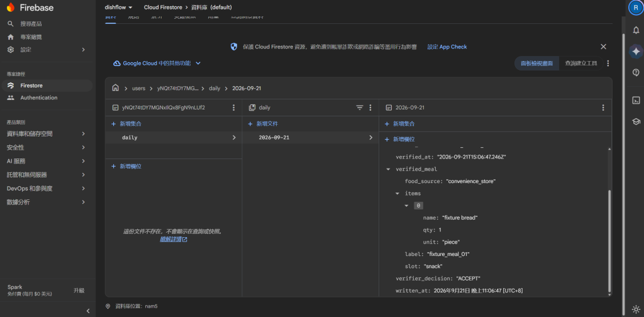Click the fields panel vertical scrollbar
Viewport: 644px width, 317px height.
609,241
